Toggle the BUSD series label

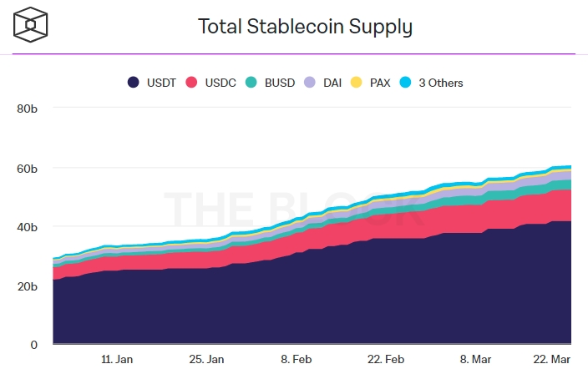tap(279, 83)
